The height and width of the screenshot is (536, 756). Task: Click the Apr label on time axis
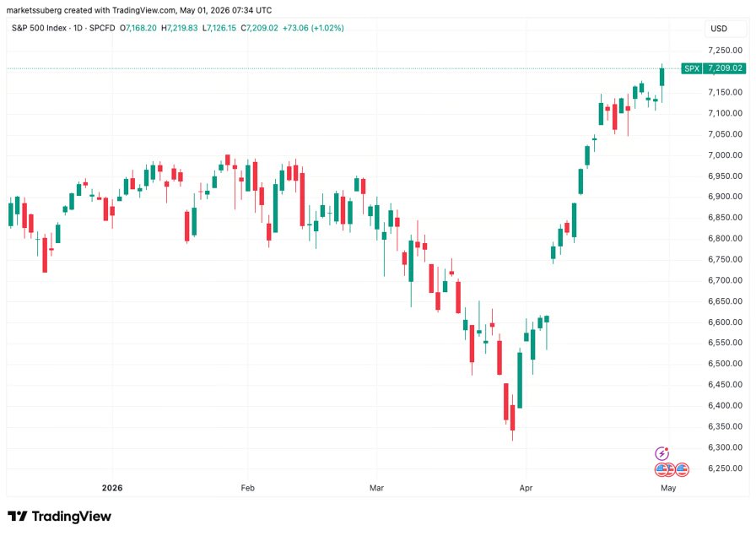[x=526, y=488]
